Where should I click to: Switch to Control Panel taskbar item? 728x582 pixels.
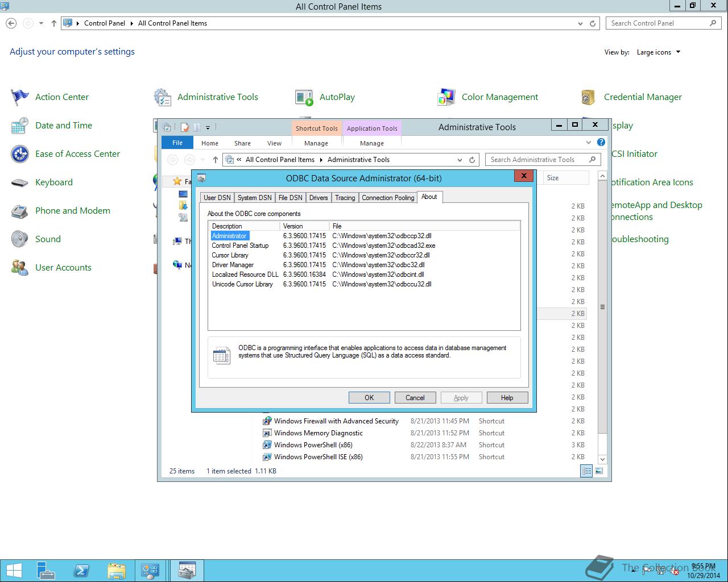click(151, 571)
